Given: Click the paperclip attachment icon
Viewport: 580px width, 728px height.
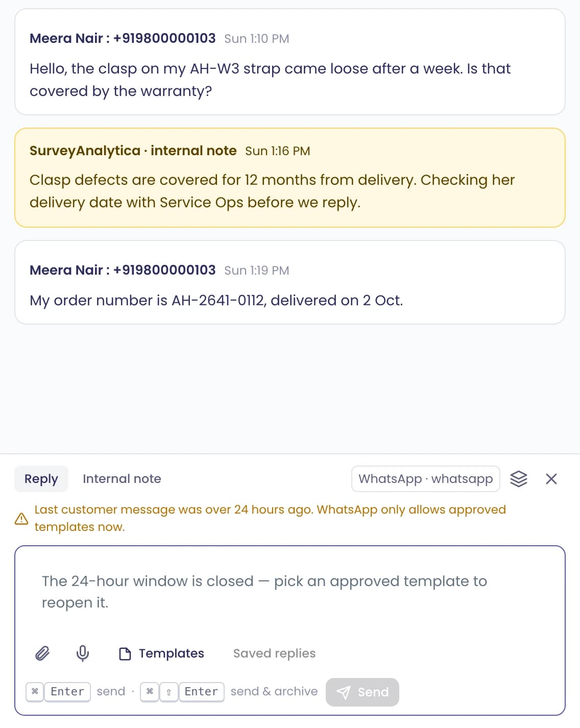Looking at the screenshot, I should tap(42, 653).
